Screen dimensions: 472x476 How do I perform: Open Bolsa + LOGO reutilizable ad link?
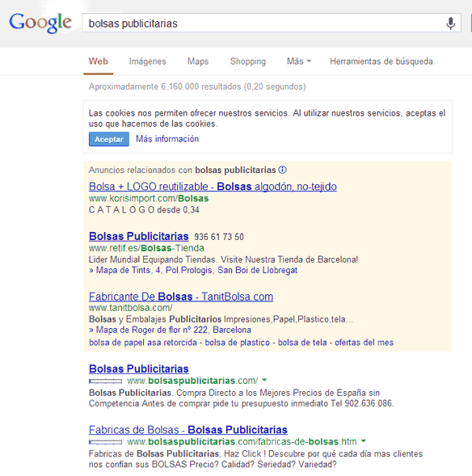(x=213, y=187)
